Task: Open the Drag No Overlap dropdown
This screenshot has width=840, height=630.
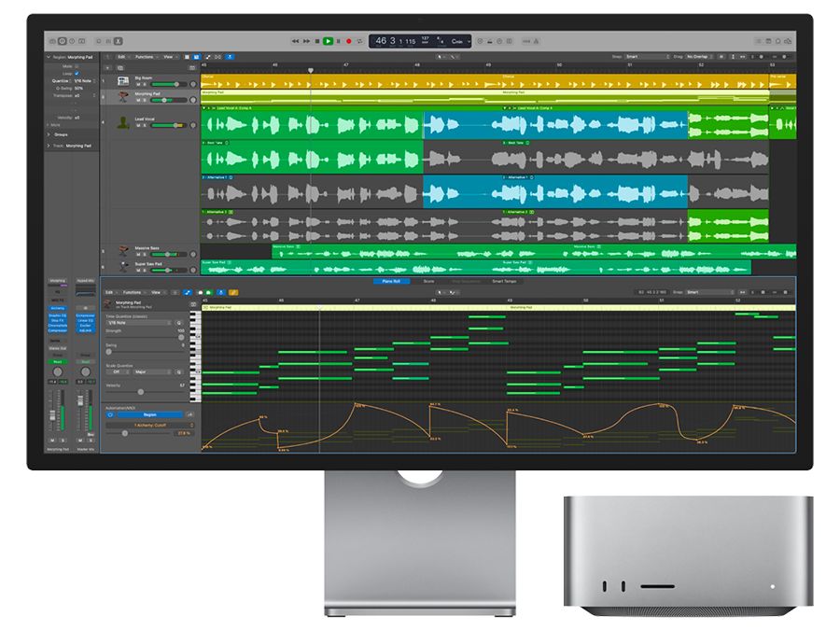Action: [698, 57]
